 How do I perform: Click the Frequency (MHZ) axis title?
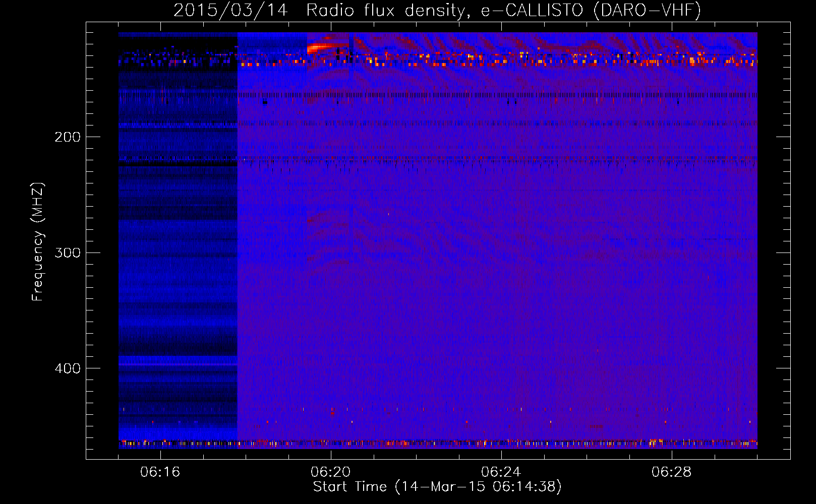[x=38, y=242]
